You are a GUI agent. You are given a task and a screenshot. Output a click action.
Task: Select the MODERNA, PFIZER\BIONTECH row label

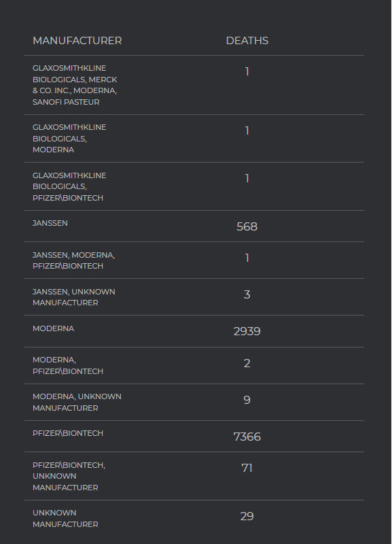pos(68,365)
